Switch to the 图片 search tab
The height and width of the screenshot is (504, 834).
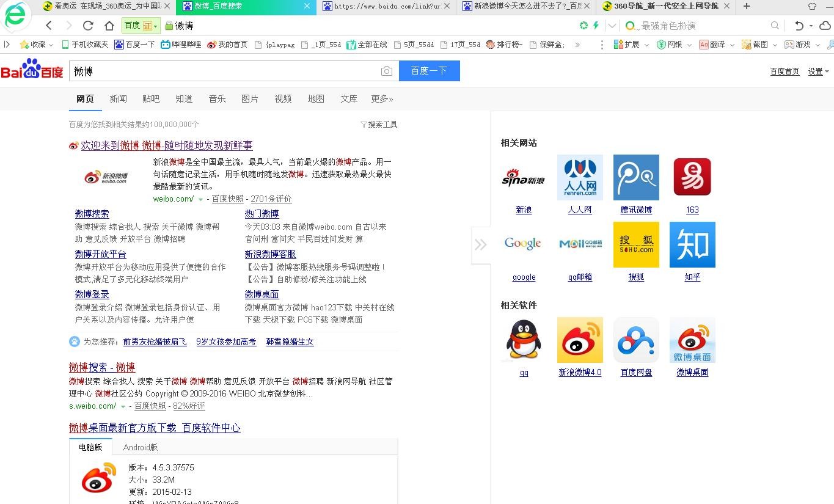250,98
